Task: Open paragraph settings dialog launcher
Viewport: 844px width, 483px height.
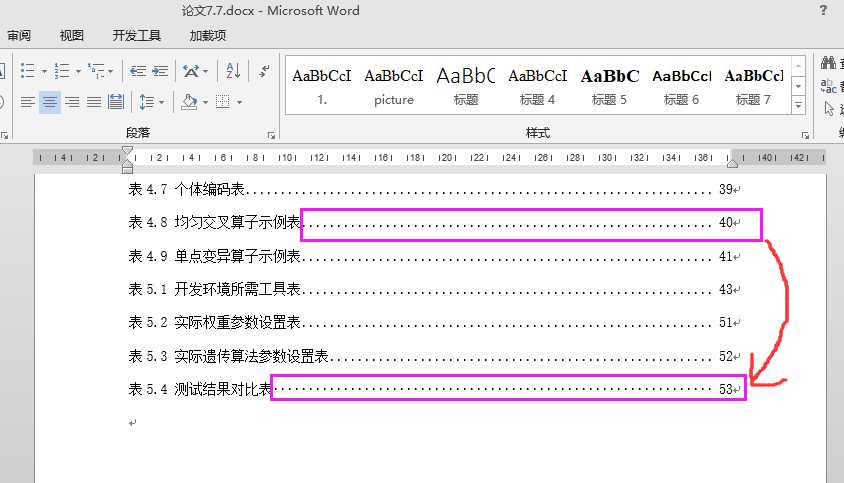Action: click(271, 135)
